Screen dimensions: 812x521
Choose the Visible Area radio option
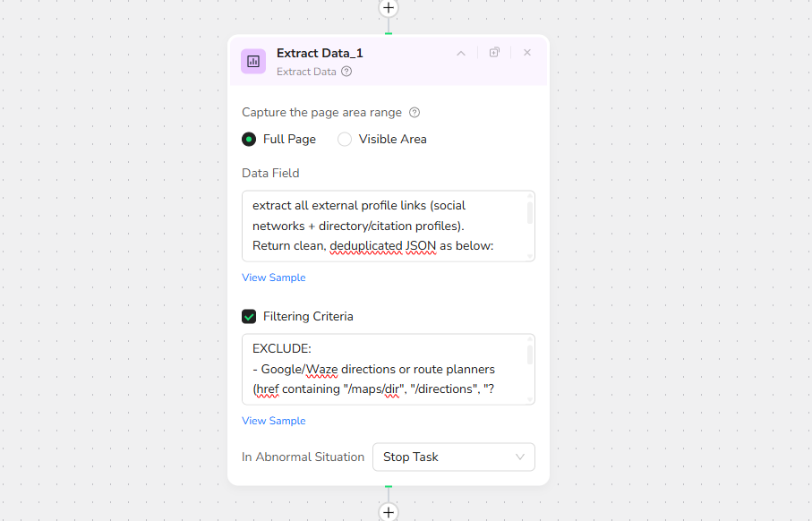tap(345, 140)
